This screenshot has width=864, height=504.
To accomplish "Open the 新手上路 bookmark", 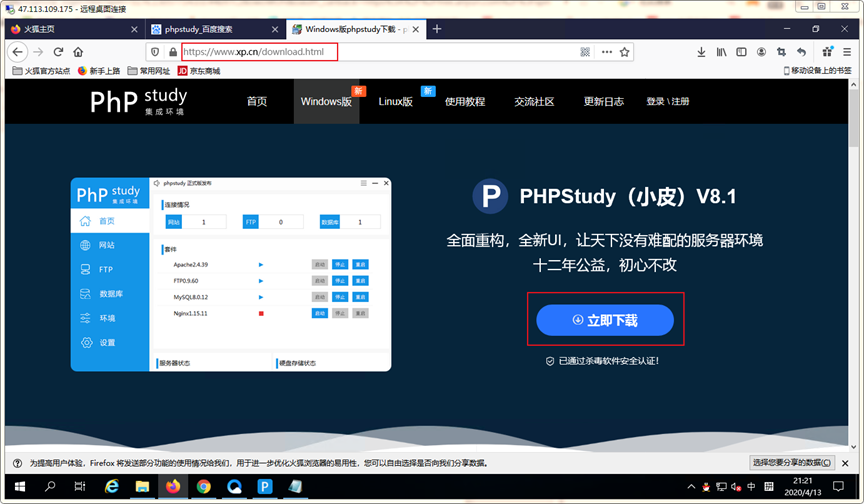I will coord(99,71).
